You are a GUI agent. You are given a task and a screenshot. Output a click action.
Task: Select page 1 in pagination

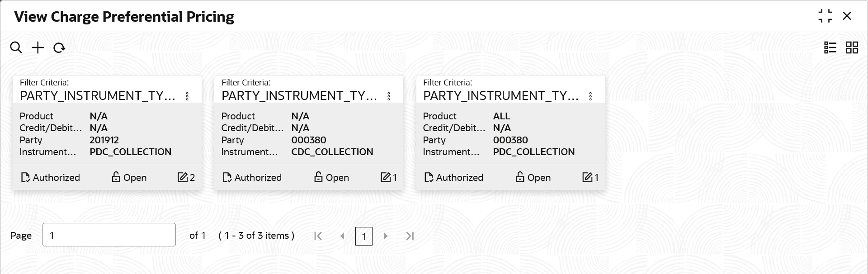364,236
